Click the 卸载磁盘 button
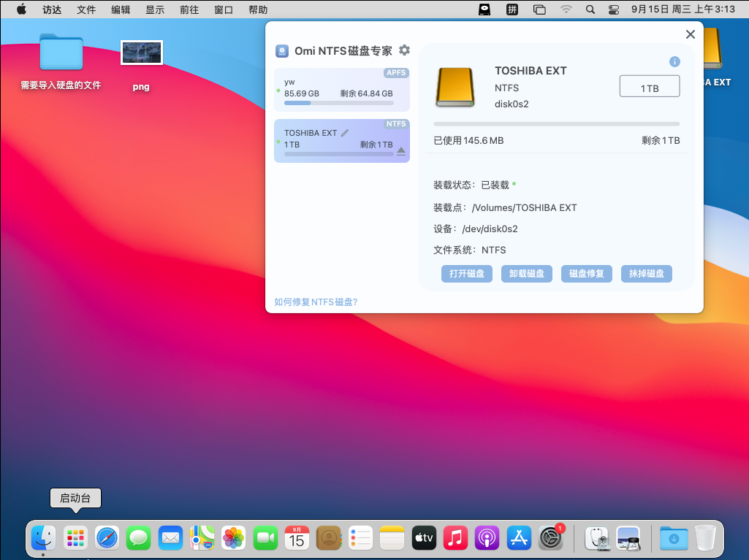The height and width of the screenshot is (560, 749). [x=526, y=274]
